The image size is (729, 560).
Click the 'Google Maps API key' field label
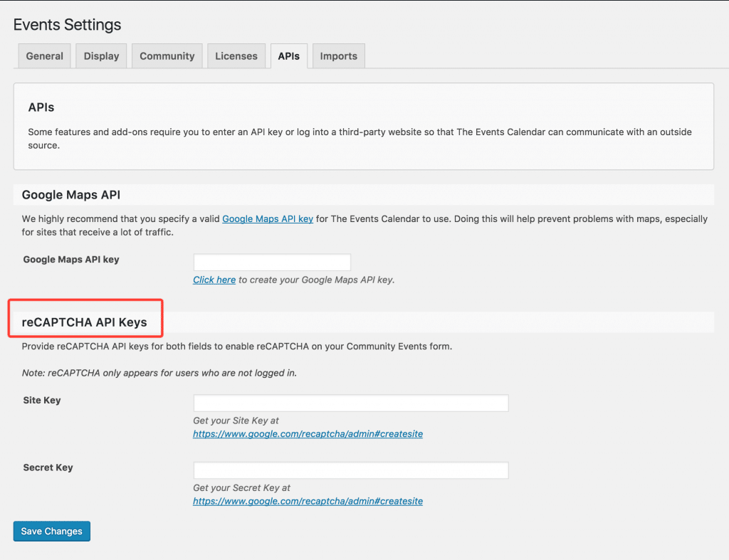pos(71,259)
